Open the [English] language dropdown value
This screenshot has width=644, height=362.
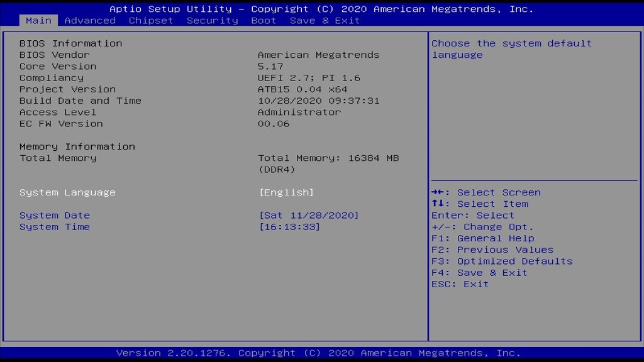click(x=286, y=192)
